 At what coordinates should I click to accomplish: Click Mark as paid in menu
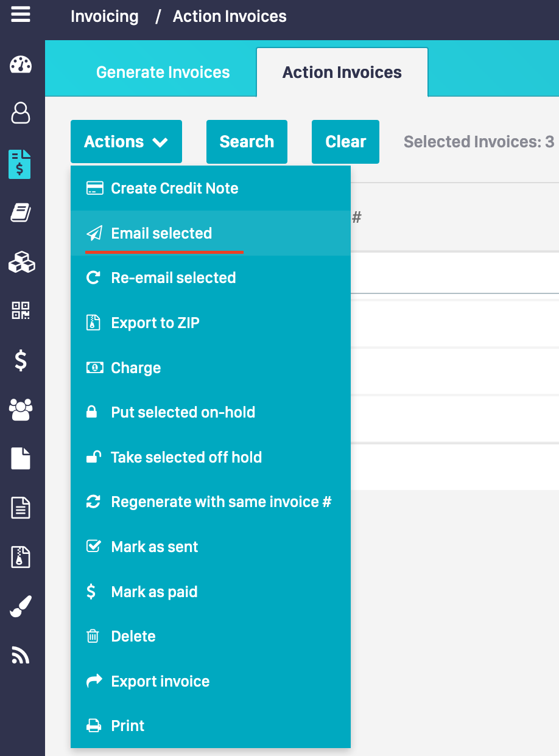154,592
